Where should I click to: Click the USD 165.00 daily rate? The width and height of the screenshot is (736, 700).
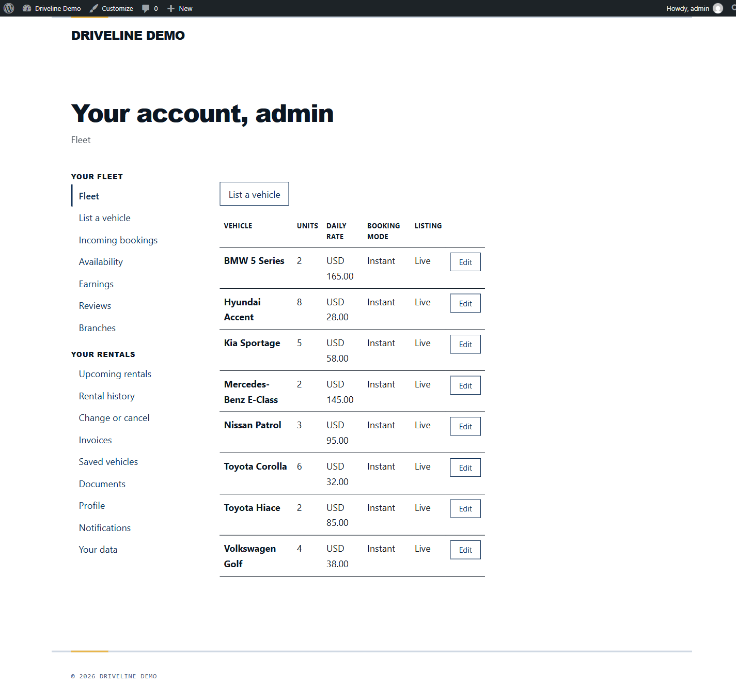pyautogui.click(x=340, y=269)
